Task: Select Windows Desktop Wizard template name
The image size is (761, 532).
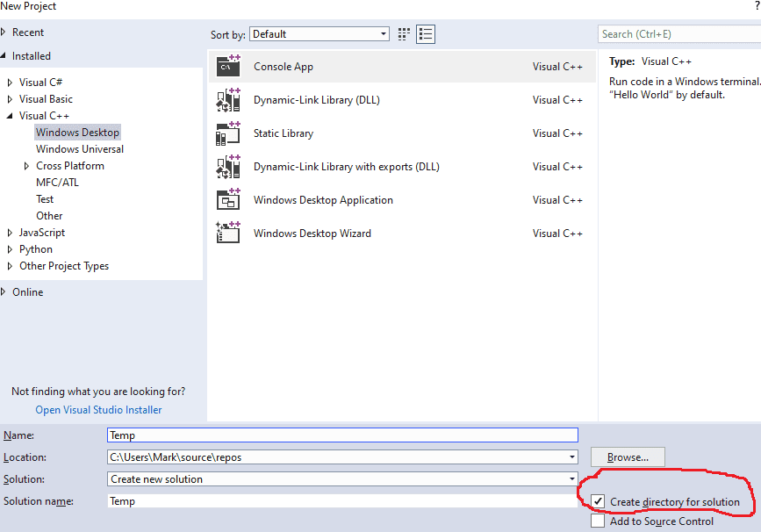Action: [312, 233]
